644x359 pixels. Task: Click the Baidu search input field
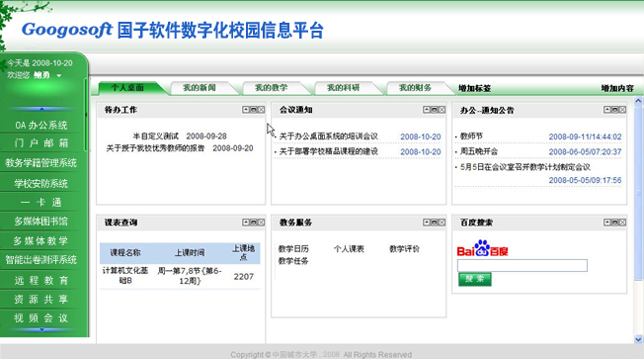(x=523, y=266)
